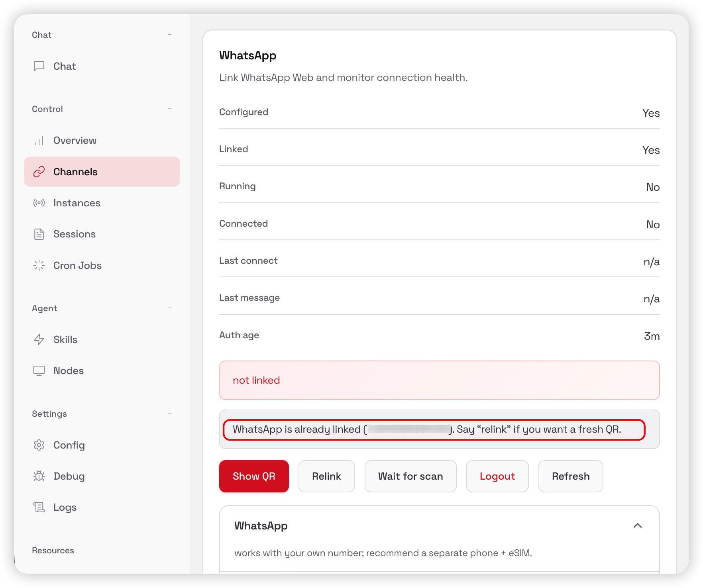Click the WhatsApp card title heading
Screen dimensions: 703x588
(x=248, y=55)
